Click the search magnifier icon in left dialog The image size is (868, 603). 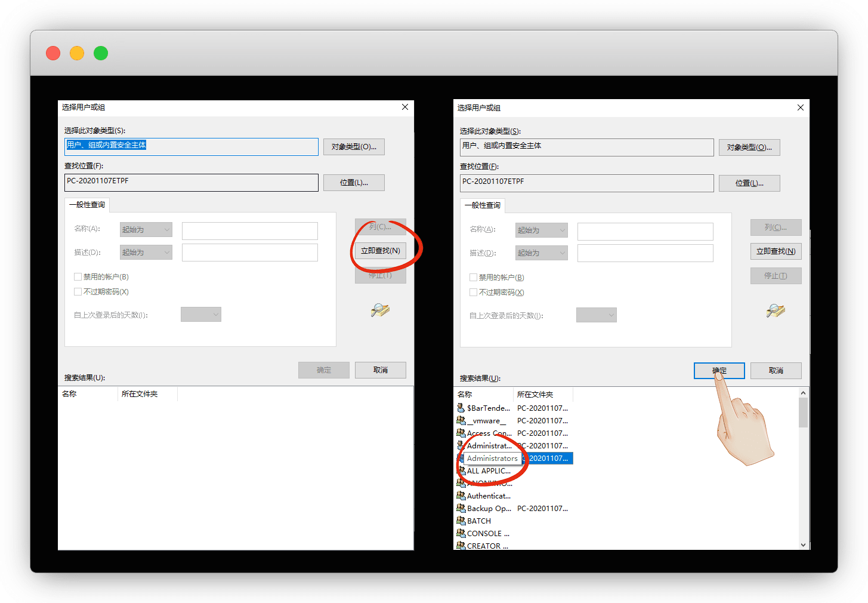click(380, 310)
